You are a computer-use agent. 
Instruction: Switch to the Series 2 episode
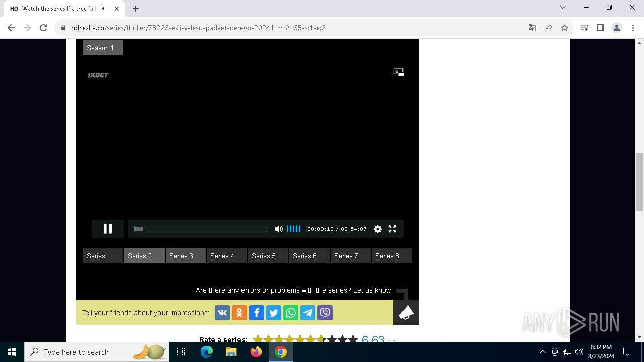coord(144,256)
